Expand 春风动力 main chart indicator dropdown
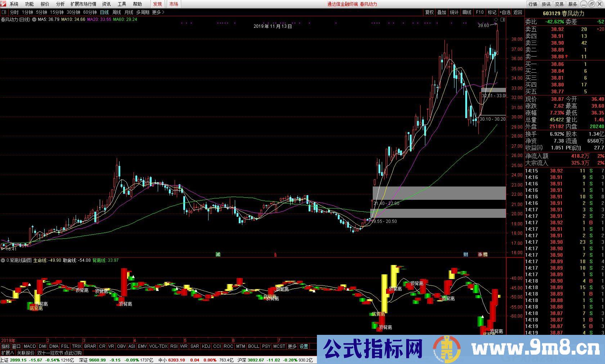 (x=34, y=19)
